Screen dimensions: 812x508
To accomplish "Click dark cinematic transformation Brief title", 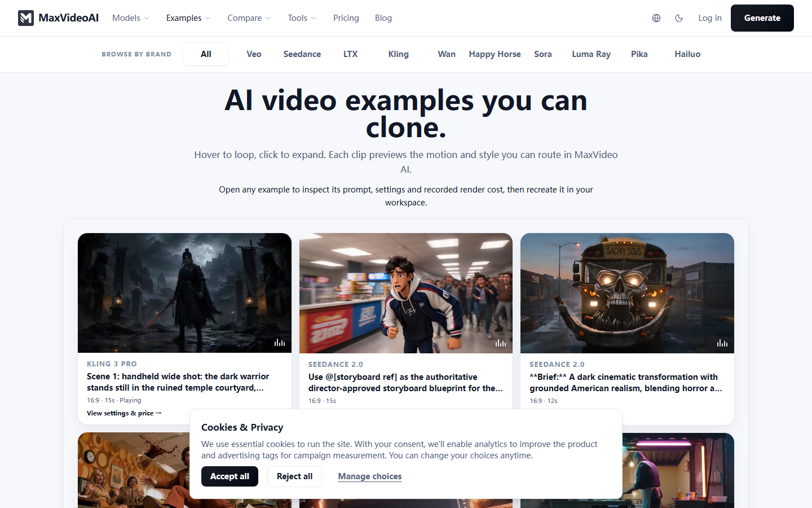I will tap(626, 383).
